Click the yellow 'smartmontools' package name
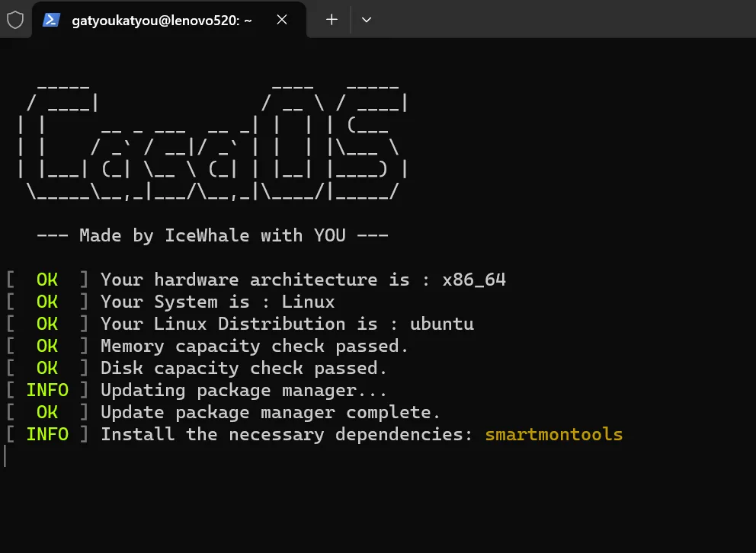The image size is (756, 553). click(x=553, y=434)
